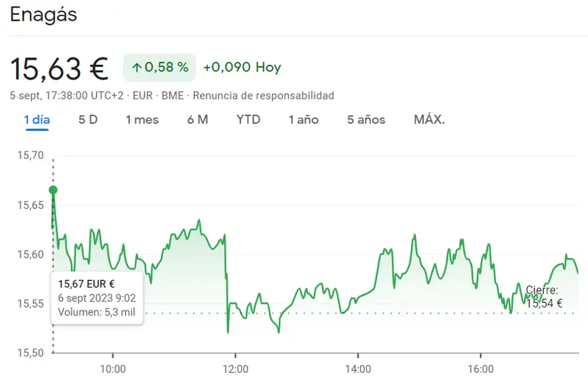Show the '1 año' chart
The height and width of the screenshot is (384, 588).
304,120
